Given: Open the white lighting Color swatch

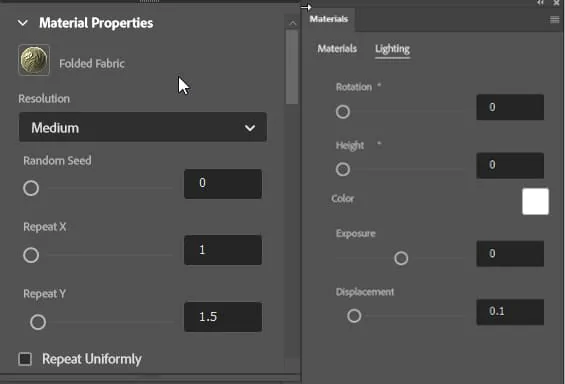Looking at the screenshot, I should click(x=535, y=201).
